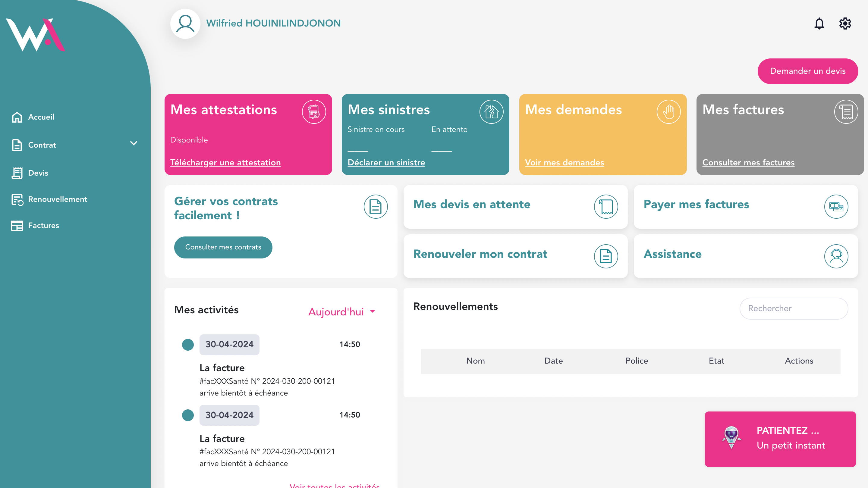The height and width of the screenshot is (488, 868).
Task: Expand the Contrat sidebar menu chevron
Action: 134,143
